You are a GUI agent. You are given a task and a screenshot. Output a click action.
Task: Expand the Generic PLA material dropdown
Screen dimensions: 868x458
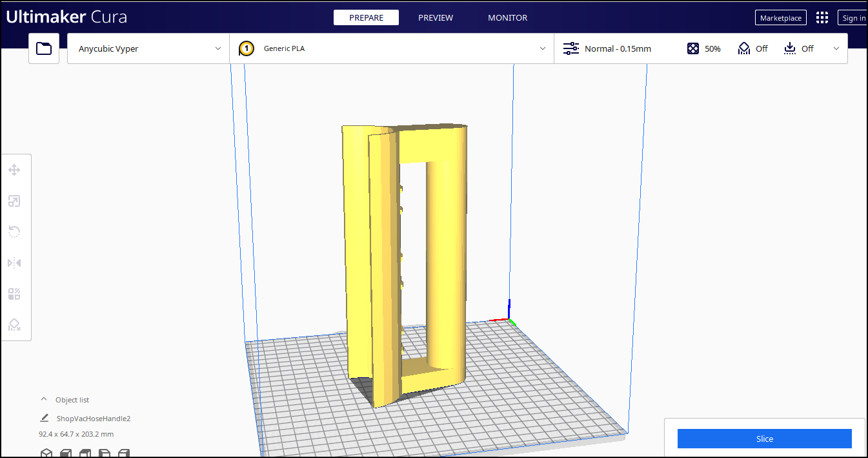click(392, 48)
